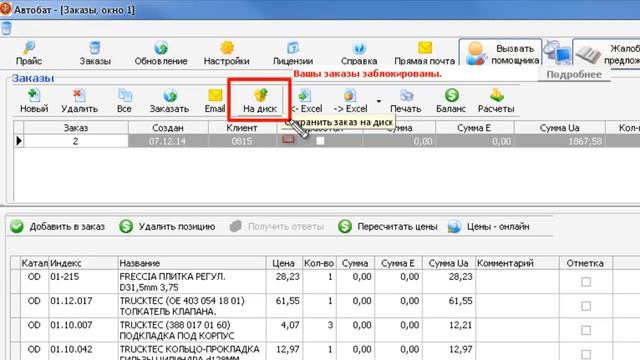Open Справка help
Viewport: 640px width, 360px height.
click(x=359, y=53)
